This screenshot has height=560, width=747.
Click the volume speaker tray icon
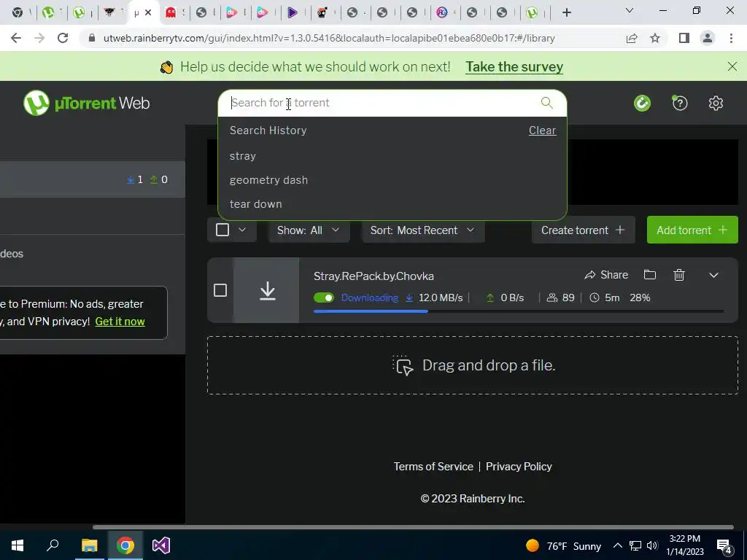pyautogui.click(x=652, y=545)
